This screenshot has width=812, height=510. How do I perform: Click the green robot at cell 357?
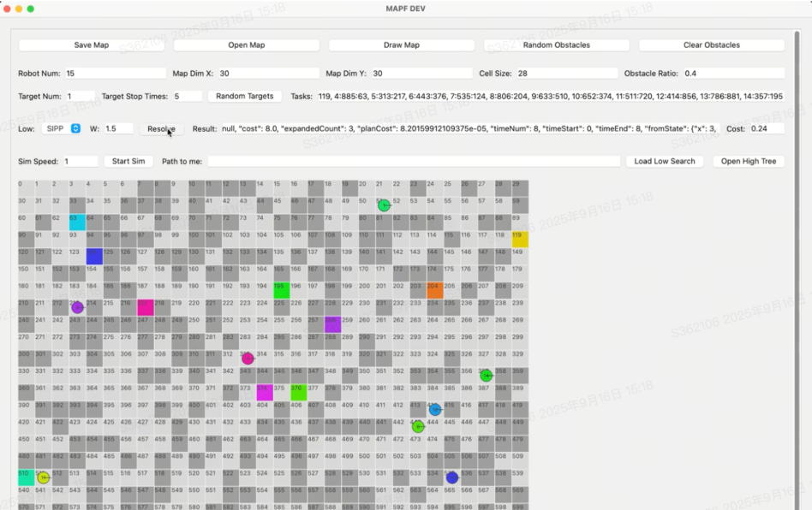point(486,375)
